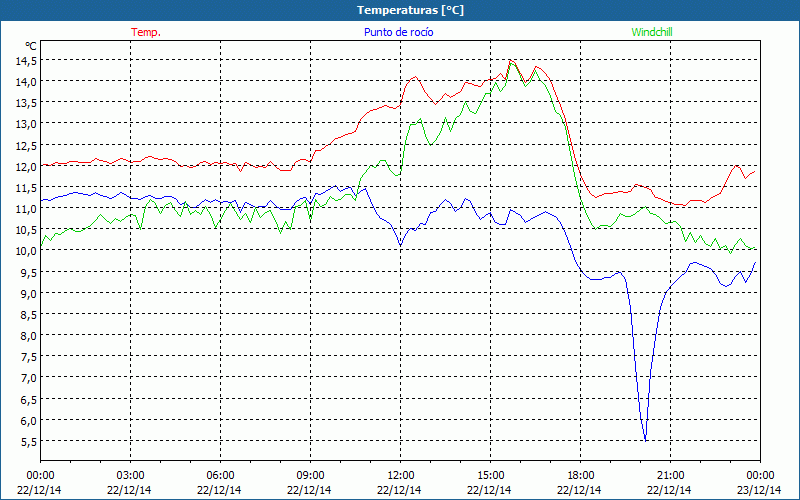This screenshot has height=500, width=800.
Task: Click the 09:00 time axis label
Action: tap(310, 476)
